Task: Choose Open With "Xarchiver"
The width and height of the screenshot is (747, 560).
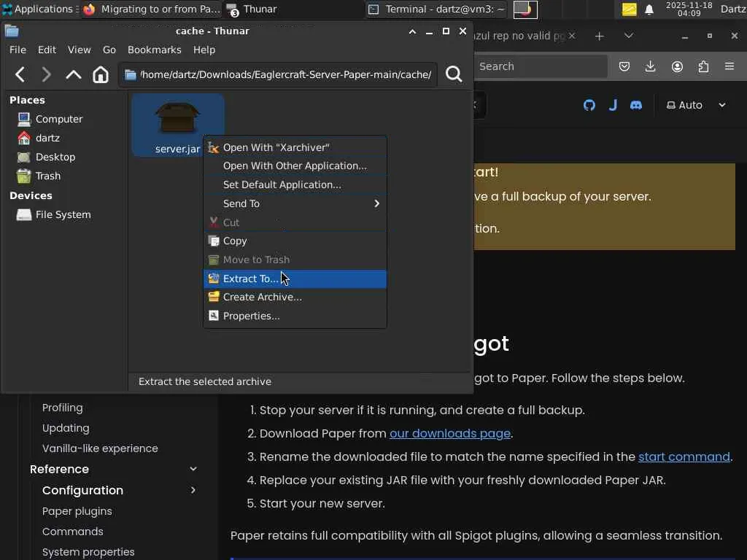Action: [295, 147]
